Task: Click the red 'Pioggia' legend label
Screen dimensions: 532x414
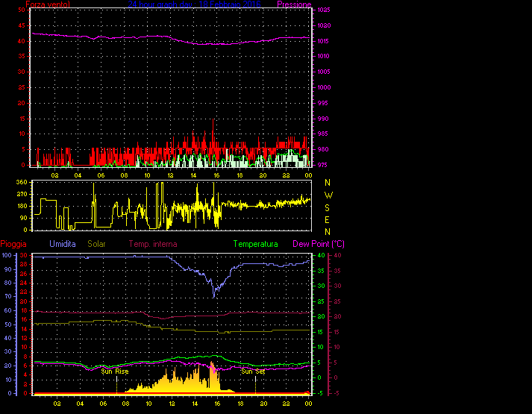Action: (x=16, y=244)
